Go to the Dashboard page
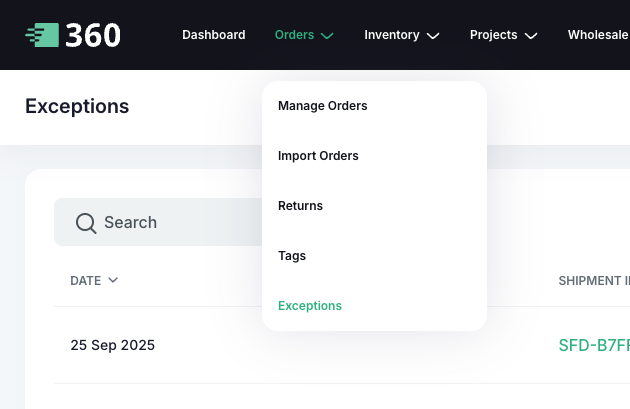The height and width of the screenshot is (409, 630). (x=213, y=35)
